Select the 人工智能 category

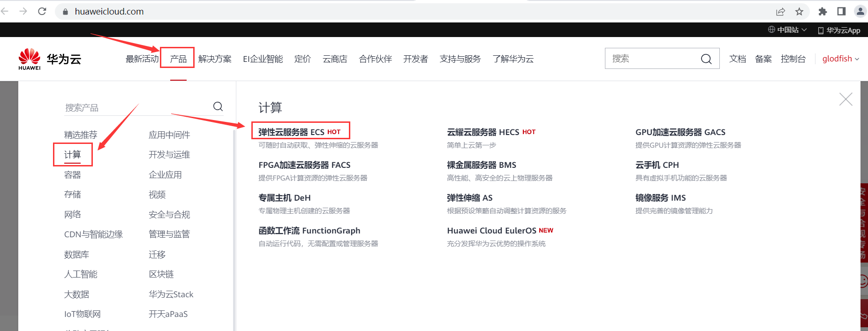tap(81, 274)
